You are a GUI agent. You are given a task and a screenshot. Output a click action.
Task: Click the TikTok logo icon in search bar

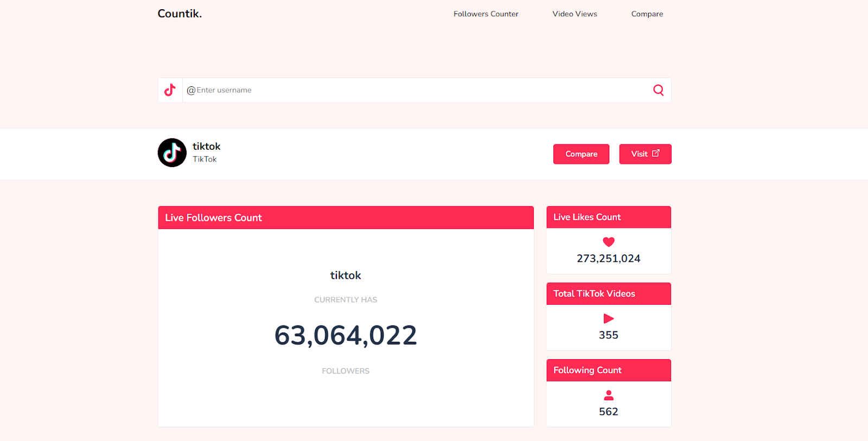170,90
